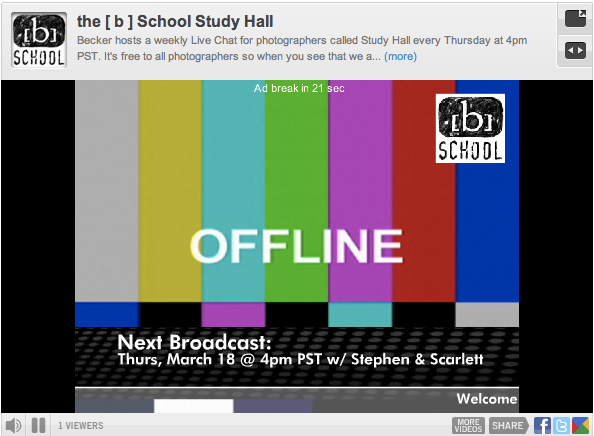Click the left-right arrows embed icon

[x=575, y=50]
